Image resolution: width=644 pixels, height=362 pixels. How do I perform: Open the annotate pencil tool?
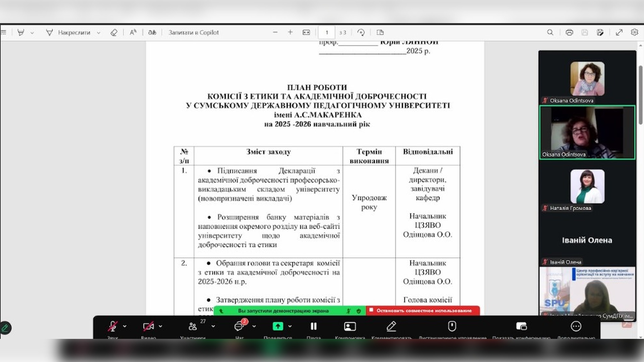pos(391,326)
